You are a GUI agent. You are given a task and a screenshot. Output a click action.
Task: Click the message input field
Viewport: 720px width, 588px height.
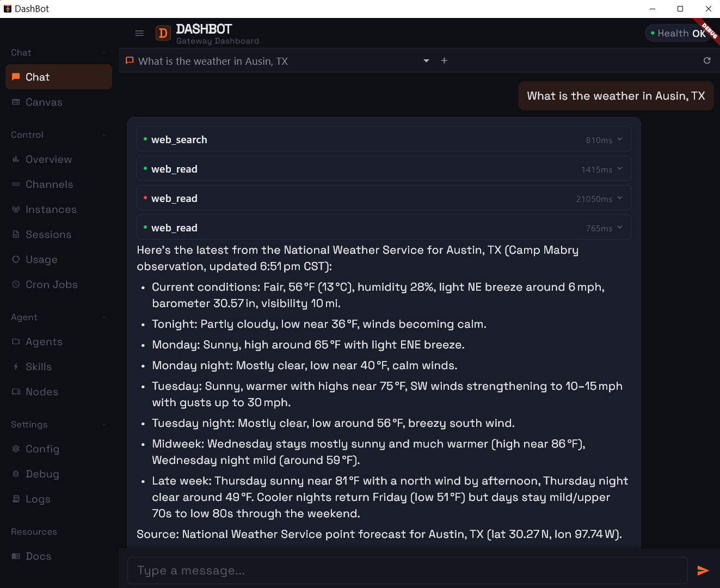[407, 570]
